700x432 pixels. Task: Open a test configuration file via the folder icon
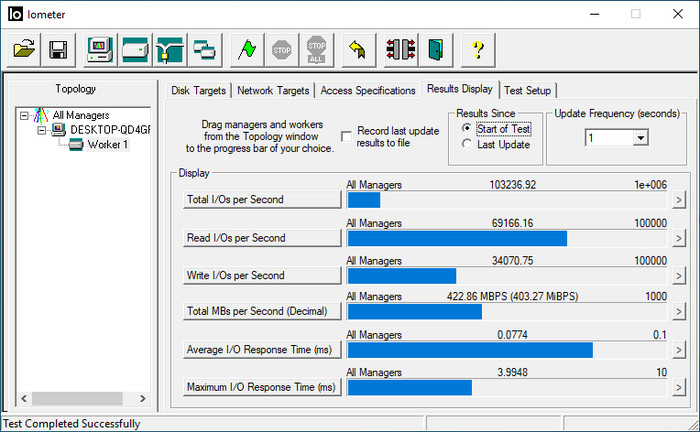(x=25, y=48)
